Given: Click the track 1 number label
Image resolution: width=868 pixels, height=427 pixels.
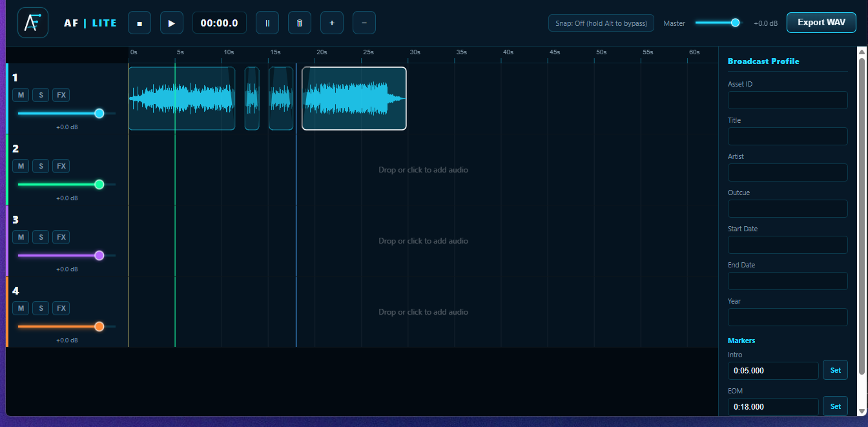Looking at the screenshot, I should tap(15, 78).
